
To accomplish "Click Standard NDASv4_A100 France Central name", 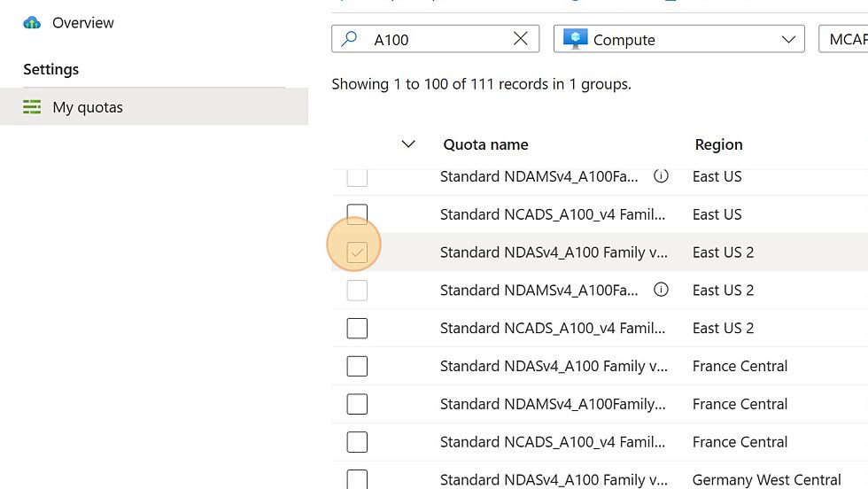I will tap(554, 366).
